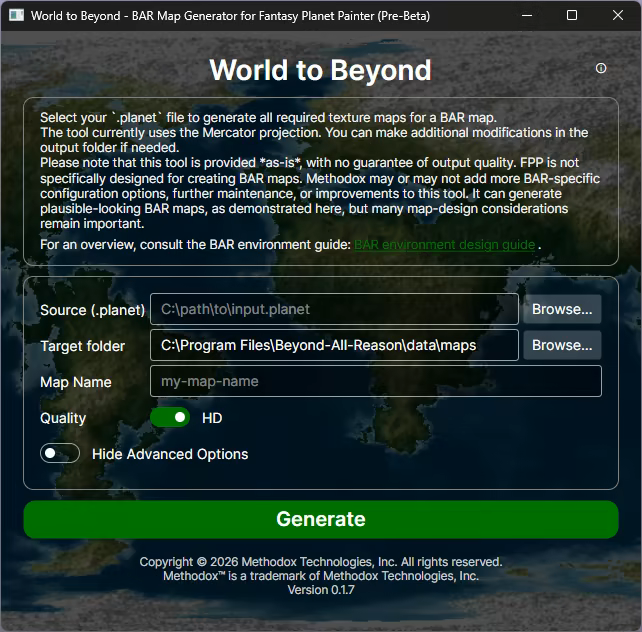The height and width of the screenshot is (632, 642).
Task: Click the green Generate button
Action: [x=321, y=519]
